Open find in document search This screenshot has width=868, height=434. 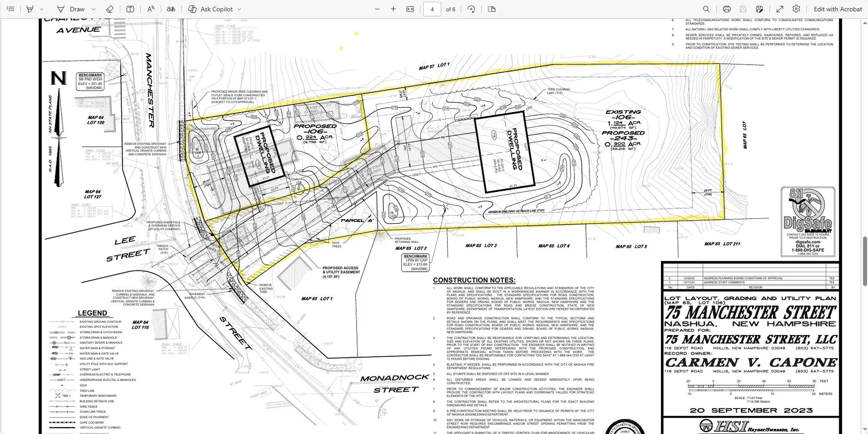706,9
